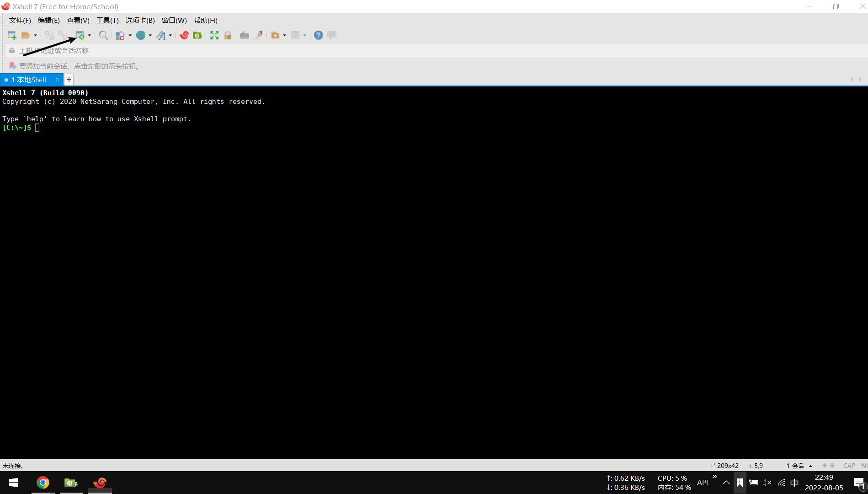
Task: Click the disconnect link toolbar icon
Action: click(62, 35)
